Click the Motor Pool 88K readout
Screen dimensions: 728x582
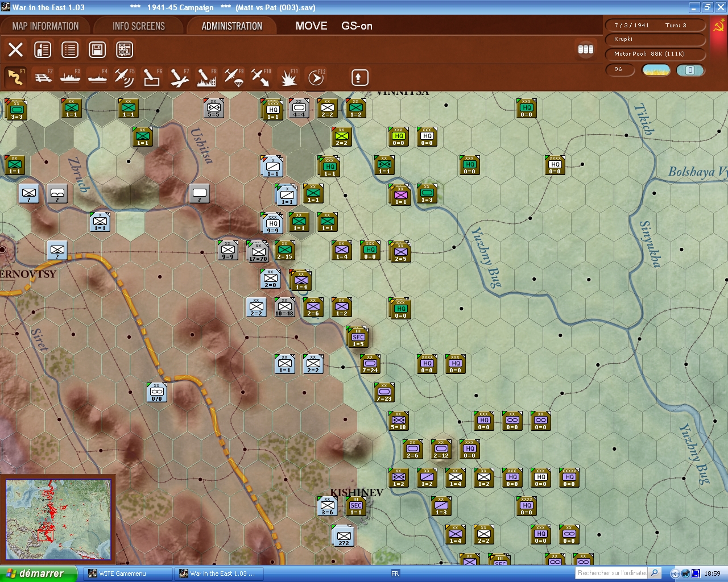click(655, 54)
